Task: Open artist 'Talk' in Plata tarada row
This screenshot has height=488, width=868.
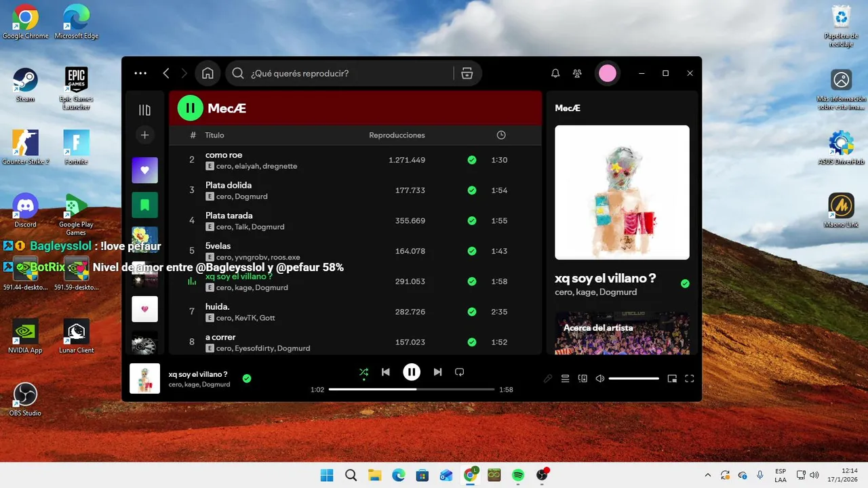Action: coord(241,227)
